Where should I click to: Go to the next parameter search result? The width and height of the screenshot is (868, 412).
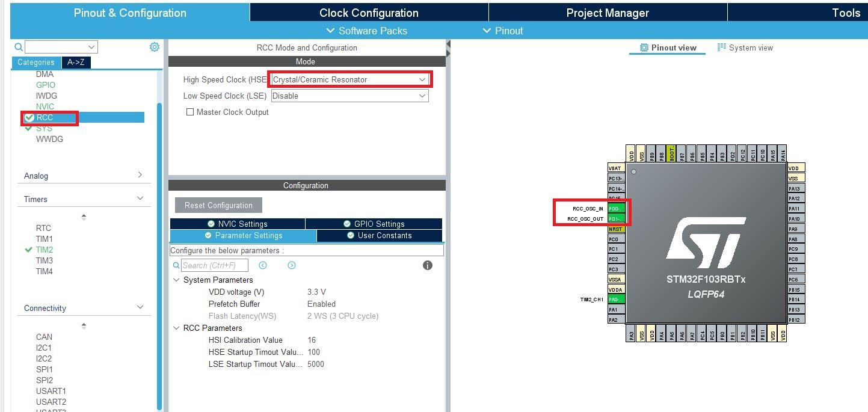pos(292,265)
